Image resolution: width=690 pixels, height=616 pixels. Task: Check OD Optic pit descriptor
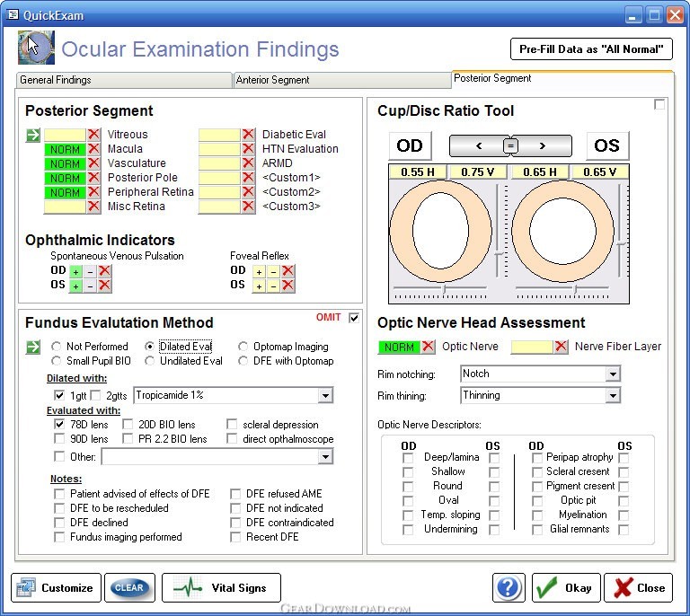coord(537,501)
